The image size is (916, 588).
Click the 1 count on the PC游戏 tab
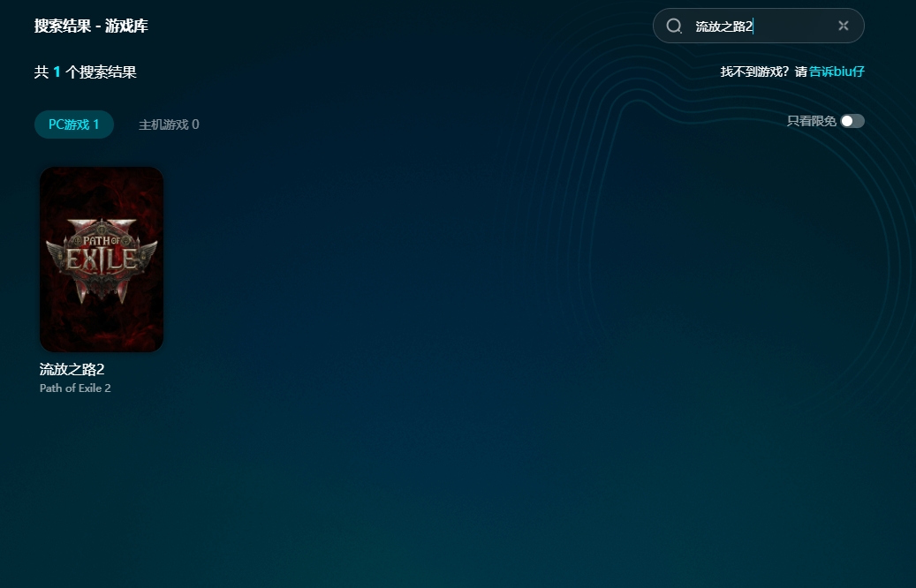96,124
